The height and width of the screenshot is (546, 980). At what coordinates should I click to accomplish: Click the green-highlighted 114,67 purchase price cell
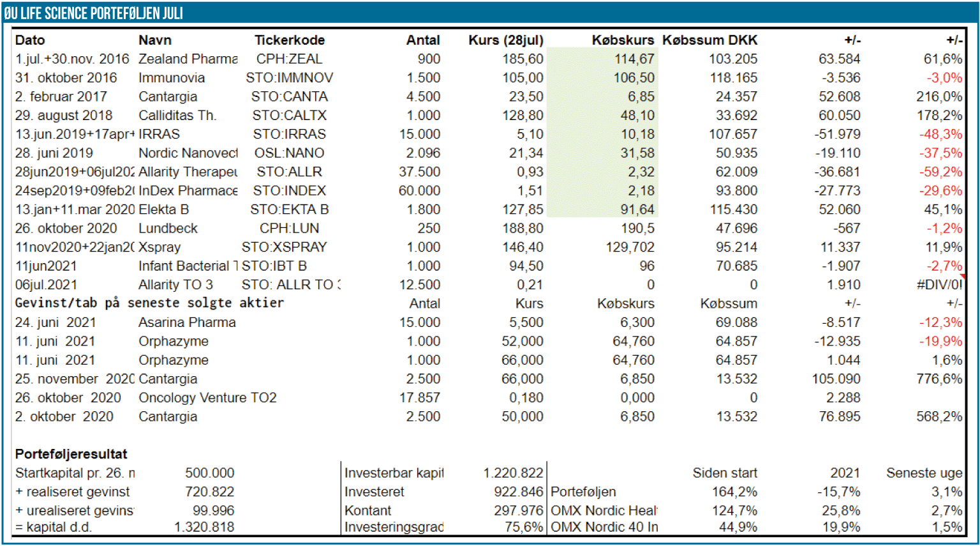tap(634, 59)
